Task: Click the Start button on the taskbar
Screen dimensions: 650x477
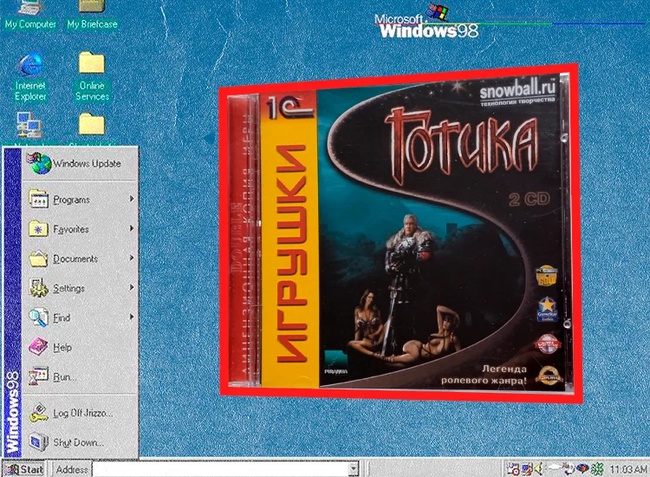Action: point(24,469)
